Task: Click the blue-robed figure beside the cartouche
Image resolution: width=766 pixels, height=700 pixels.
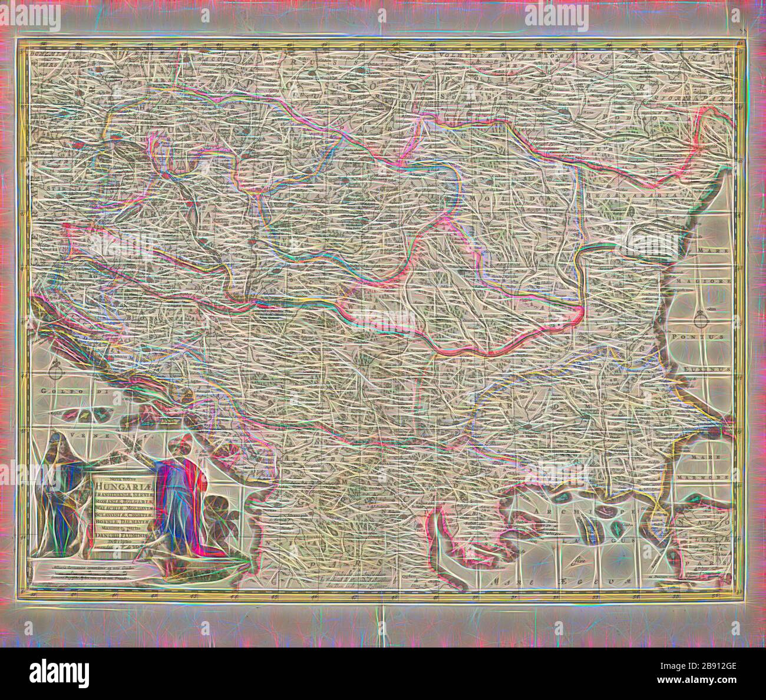Action: coord(62,495)
